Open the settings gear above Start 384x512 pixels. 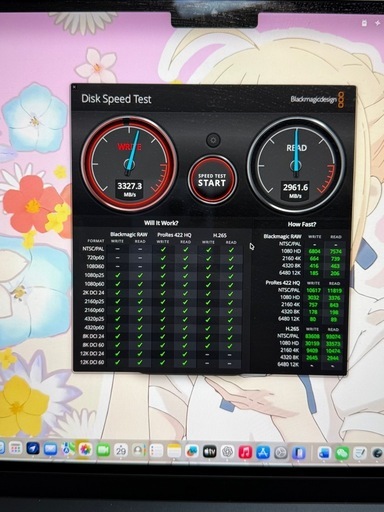point(213,140)
